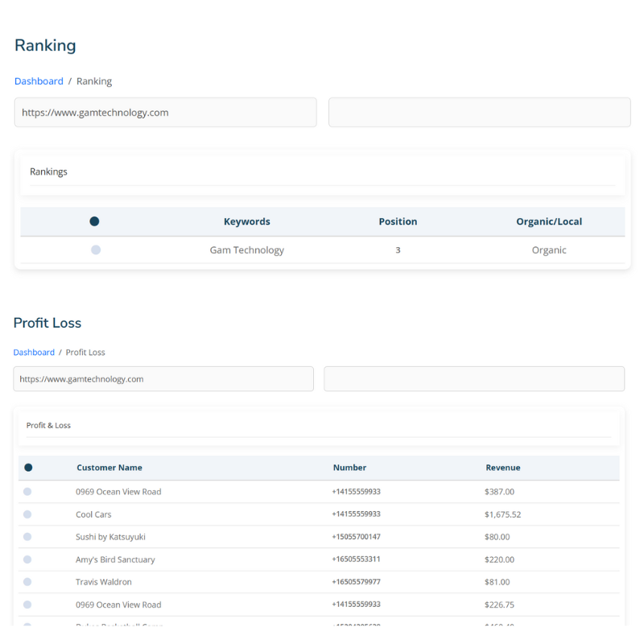The image size is (644, 644).
Task: Click the Number column header
Action: (x=349, y=468)
